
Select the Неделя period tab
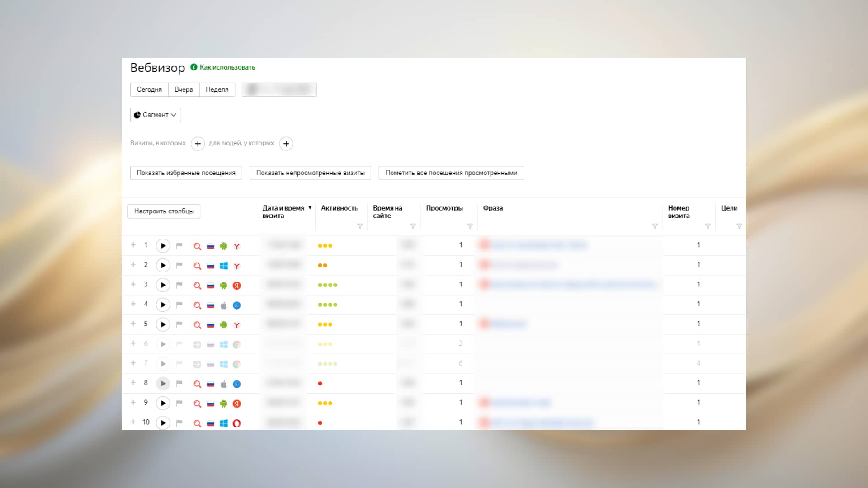[217, 89]
